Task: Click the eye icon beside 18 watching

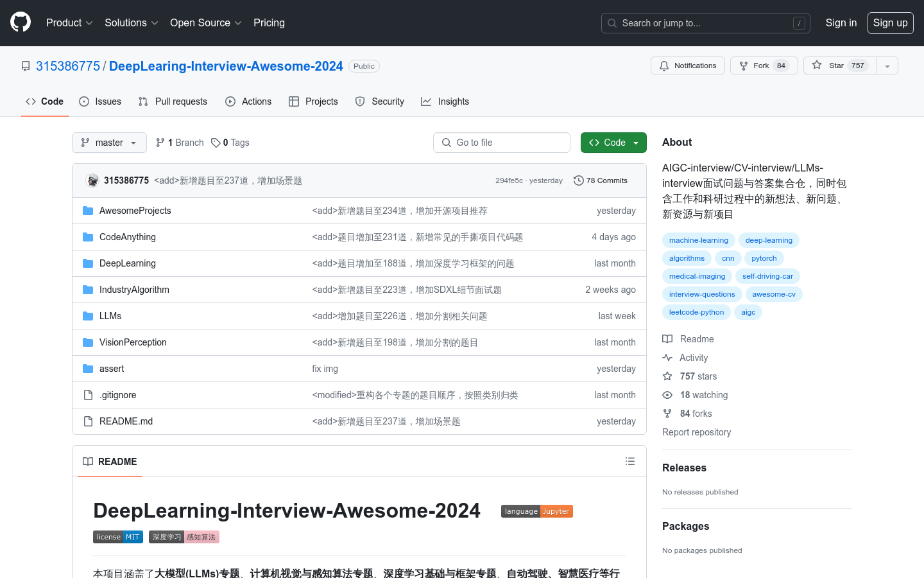Action: tap(667, 395)
